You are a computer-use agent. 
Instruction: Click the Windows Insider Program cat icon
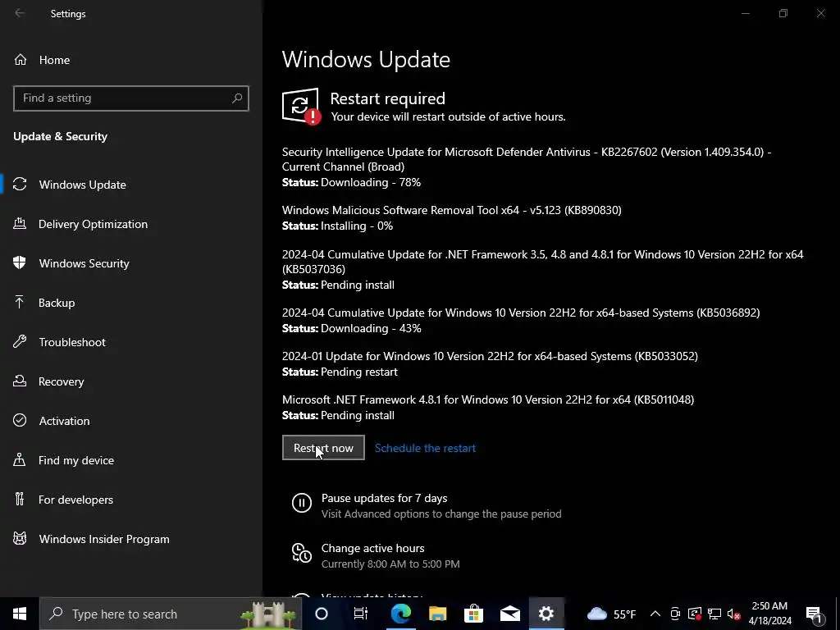coord(20,538)
